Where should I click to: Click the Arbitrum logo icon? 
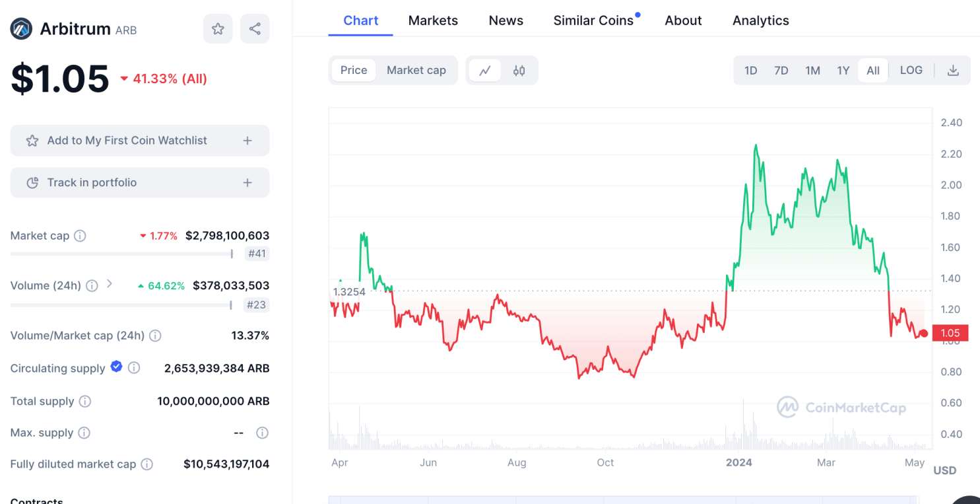21,28
